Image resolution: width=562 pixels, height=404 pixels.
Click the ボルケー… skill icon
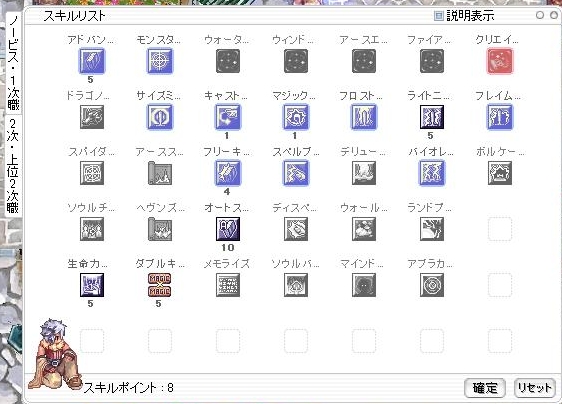tap(500, 173)
